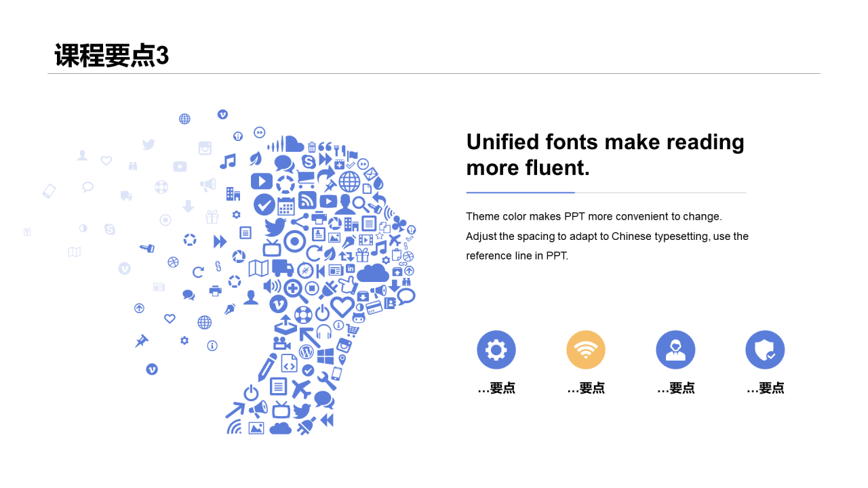The width and height of the screenshot is (868, 488).
Task: Click the slide title 课程要点3
Action: coord(112,56)
